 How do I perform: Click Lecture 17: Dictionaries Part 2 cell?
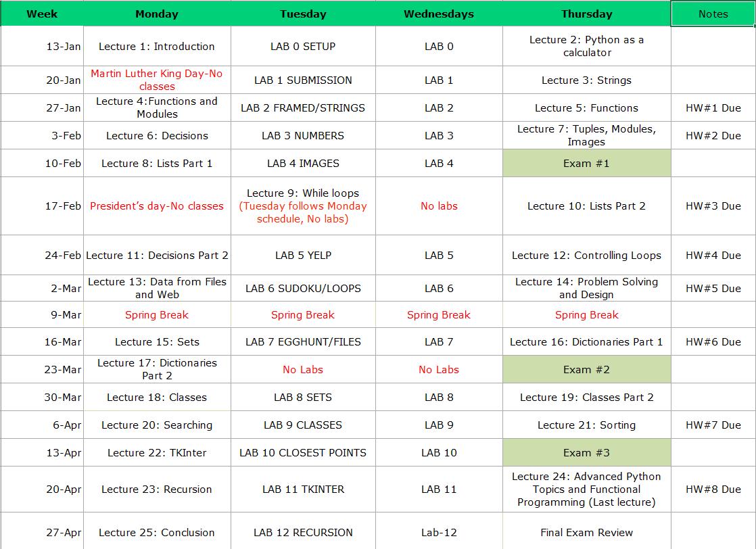pyautogui.click(x=157, y=369)
